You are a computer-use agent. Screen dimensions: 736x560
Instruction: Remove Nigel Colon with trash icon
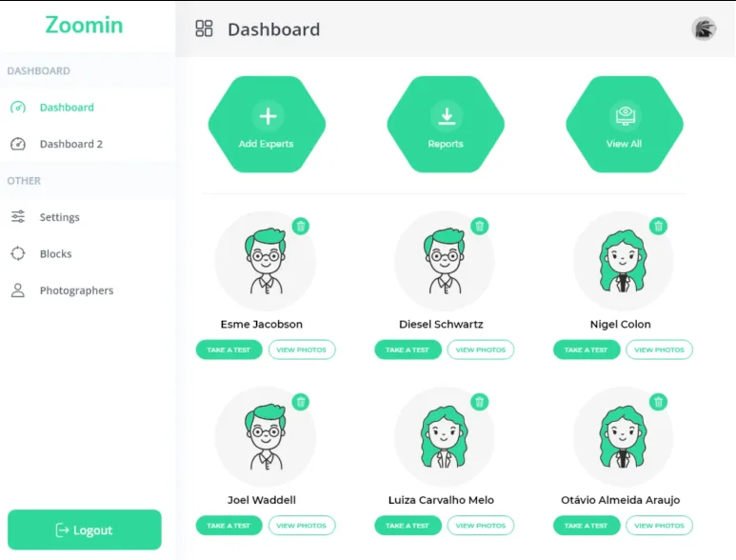[658, 226]
